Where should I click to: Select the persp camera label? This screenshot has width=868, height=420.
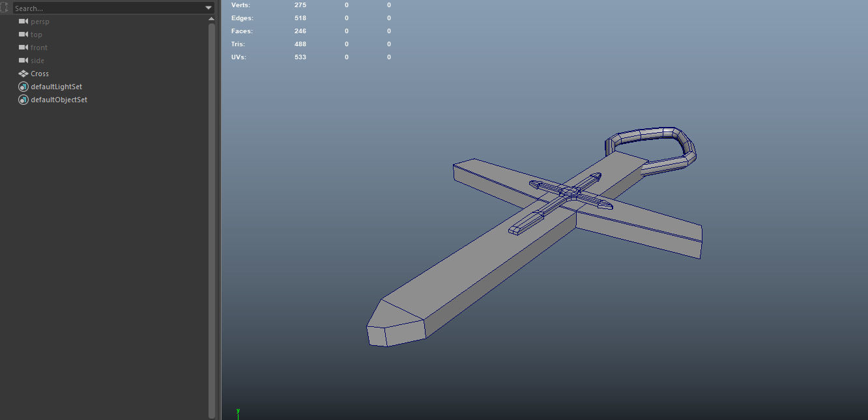pos(40,21)
